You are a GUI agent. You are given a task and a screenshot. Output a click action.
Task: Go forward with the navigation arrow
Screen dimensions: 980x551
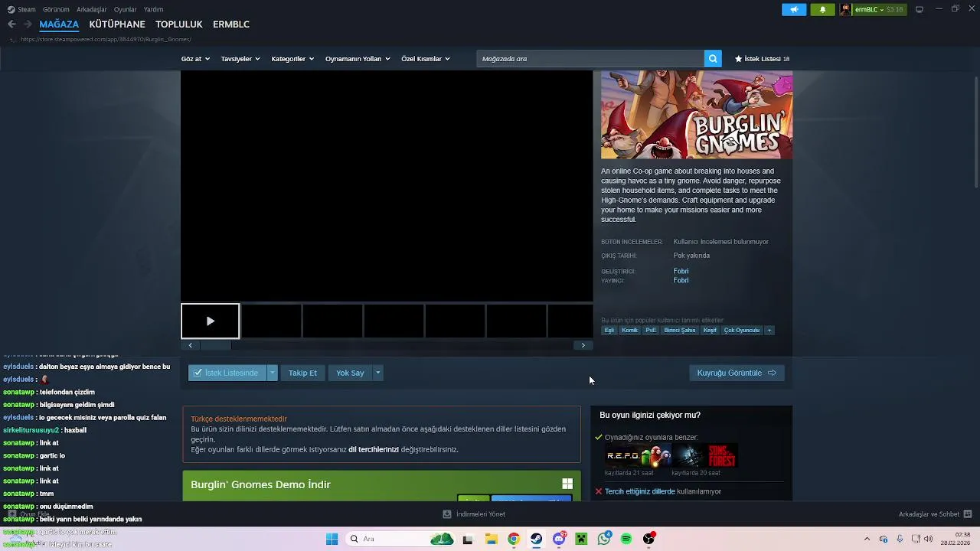(x=28, y=24)
